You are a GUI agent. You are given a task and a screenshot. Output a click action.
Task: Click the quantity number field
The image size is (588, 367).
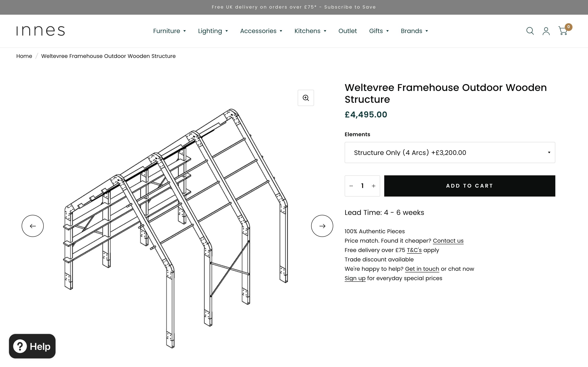(362, 186)
